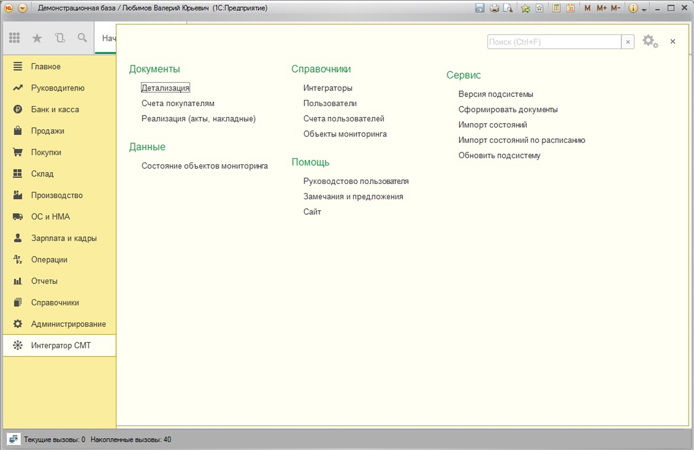Image resolution: width=694 pixels, height=450 pixels.
Task: Open the Print preview icon
Action: click(508, 8)
